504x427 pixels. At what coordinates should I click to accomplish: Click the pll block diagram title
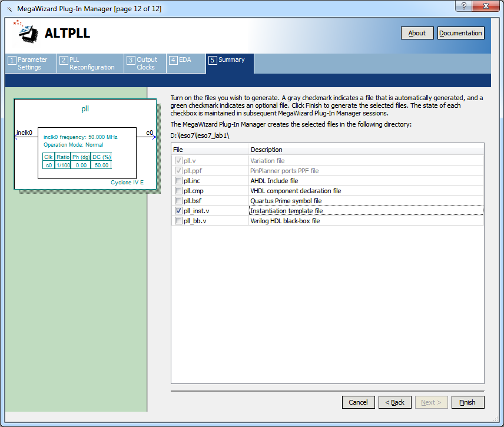click(x=85, y=109)
